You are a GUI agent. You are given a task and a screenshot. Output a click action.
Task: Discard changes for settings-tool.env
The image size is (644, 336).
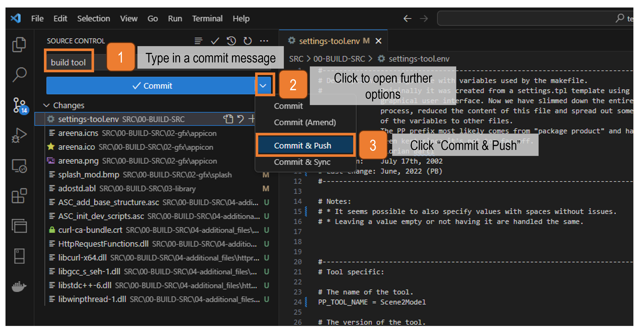click(x=240, y=119)
